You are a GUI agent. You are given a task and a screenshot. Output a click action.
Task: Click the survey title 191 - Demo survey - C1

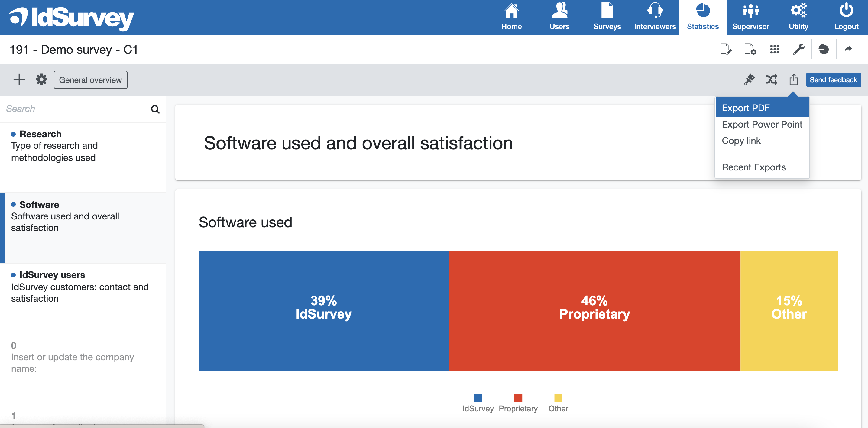(74, 50)
